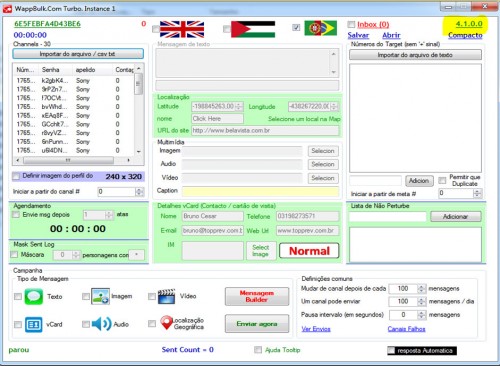
Task: Adjust Mudar de canal depois stepper
Action: (x=422, y=289)
